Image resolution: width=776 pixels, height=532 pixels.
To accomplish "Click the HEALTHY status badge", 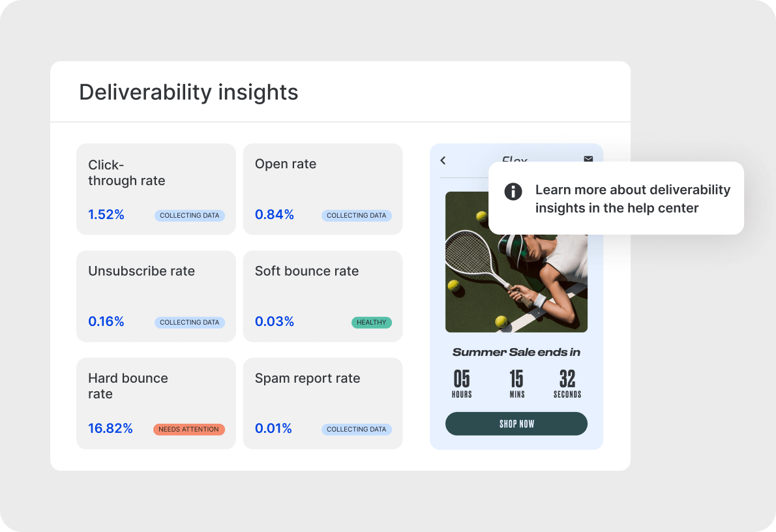I will click(372, 322).
